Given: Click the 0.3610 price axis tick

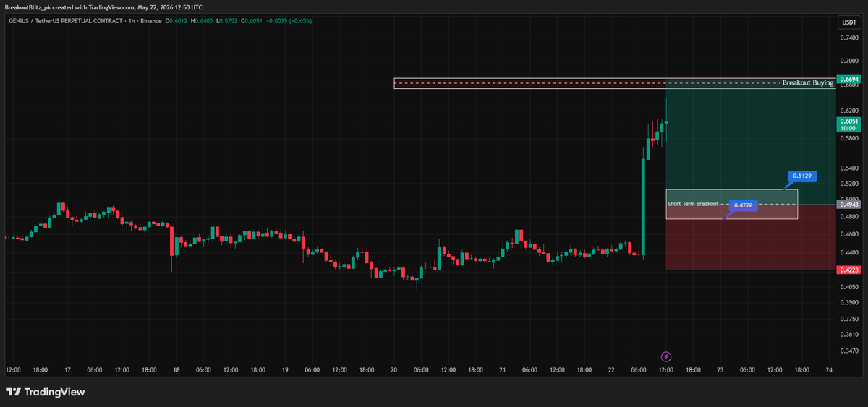Looking at the screenshot, I should 848,334.
